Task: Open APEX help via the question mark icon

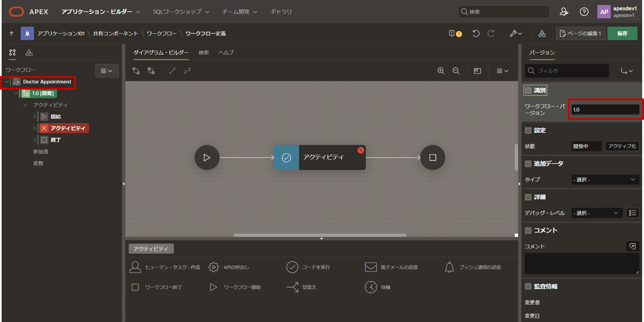Action: (x=584, y=11)
